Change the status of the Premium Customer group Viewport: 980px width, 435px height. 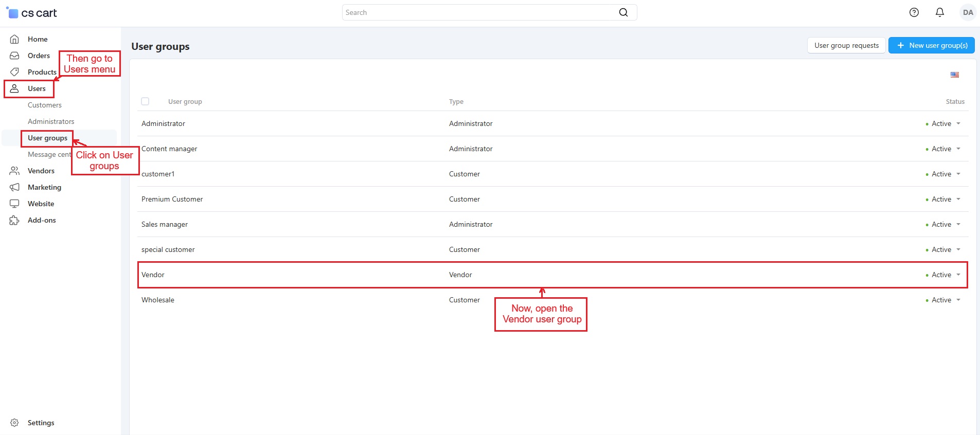(x=945, y=199)
